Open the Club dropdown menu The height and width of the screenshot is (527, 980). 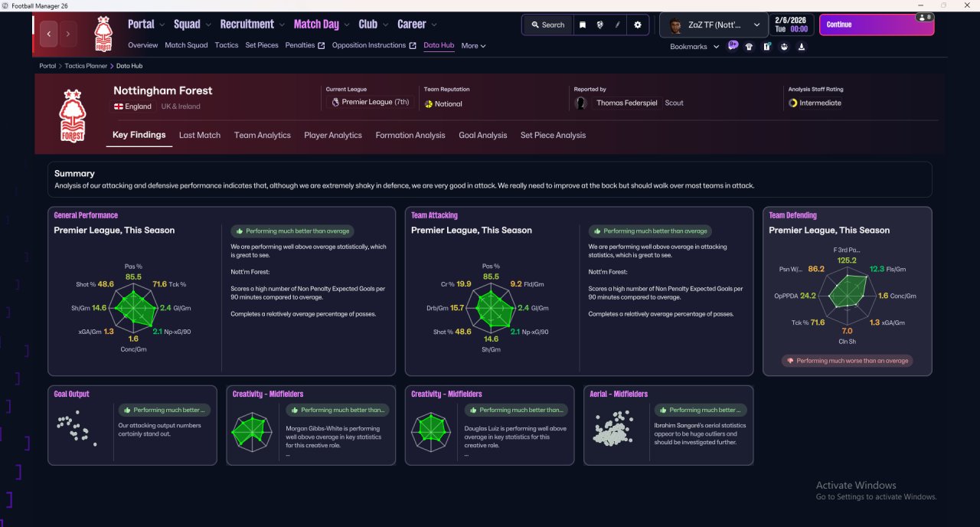(373, 24)
